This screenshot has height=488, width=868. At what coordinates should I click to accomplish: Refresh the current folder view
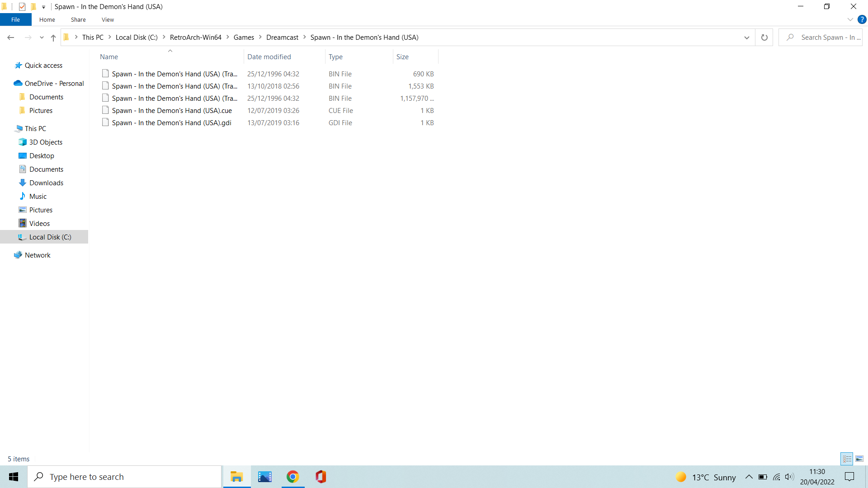point(764,38)
